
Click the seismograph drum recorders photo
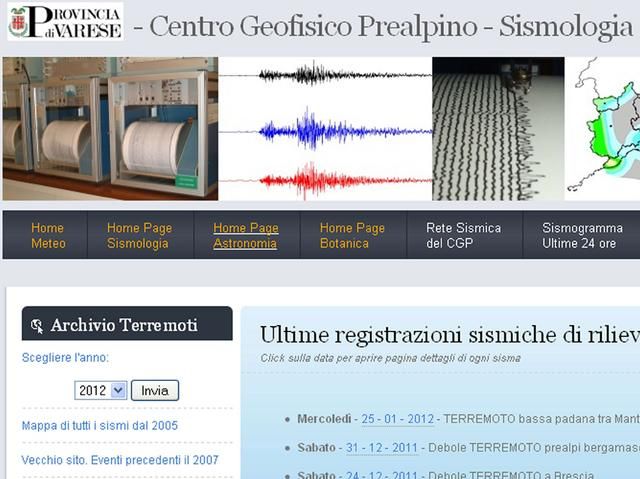point(110,129)
